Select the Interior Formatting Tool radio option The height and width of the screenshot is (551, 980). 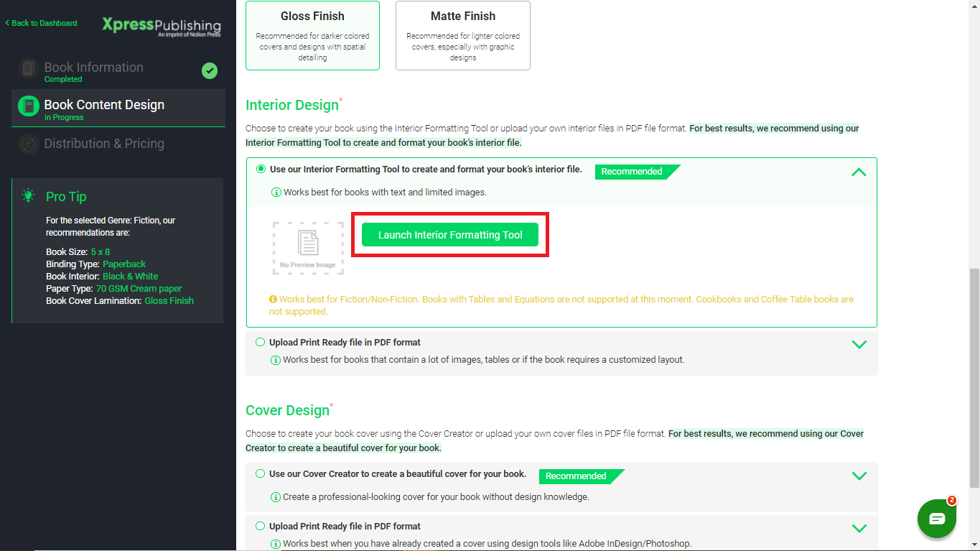(x=261, y=170)
